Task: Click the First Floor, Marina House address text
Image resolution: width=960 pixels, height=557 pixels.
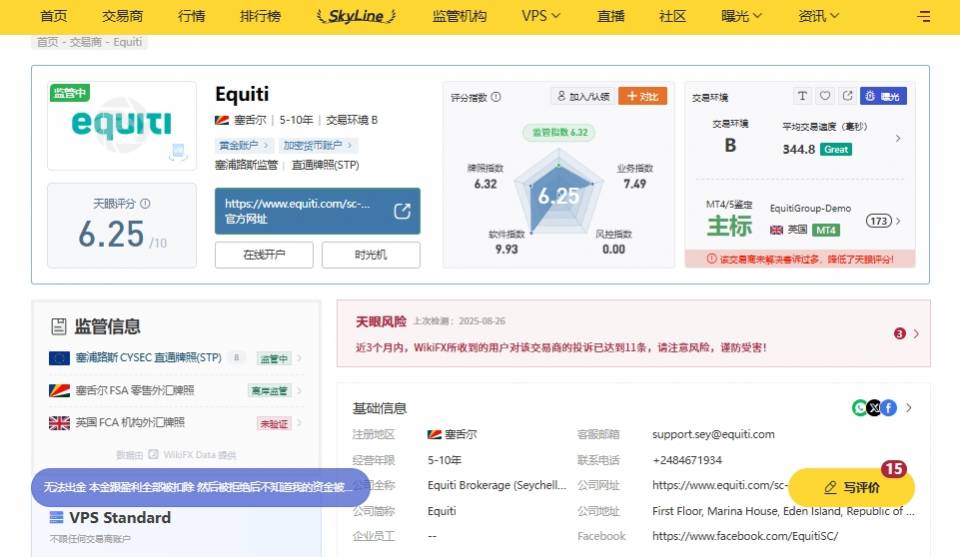Action: click(783, 510)
